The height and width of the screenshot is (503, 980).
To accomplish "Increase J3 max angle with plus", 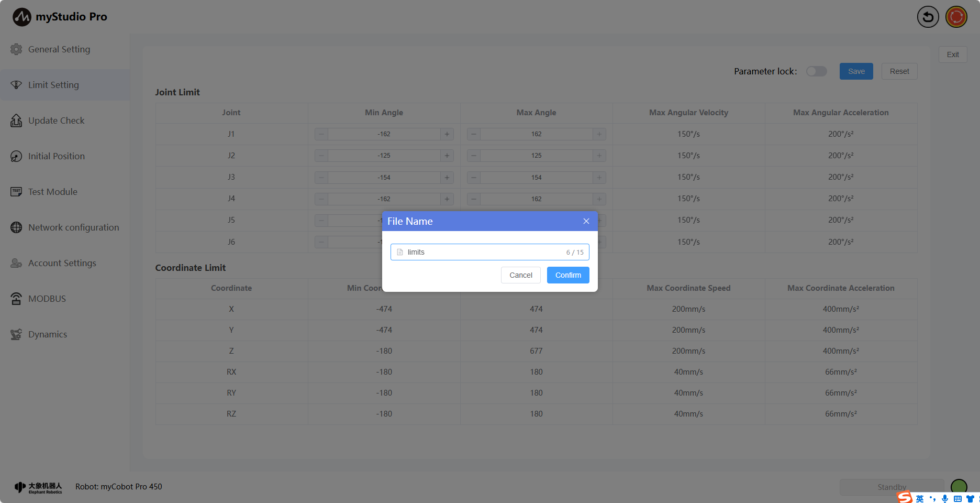I will pyautogui.click(x=599, y=178).
